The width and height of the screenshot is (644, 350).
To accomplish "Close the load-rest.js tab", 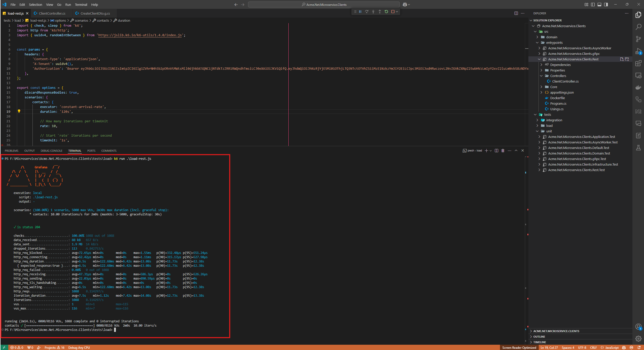I will (27, 13).
